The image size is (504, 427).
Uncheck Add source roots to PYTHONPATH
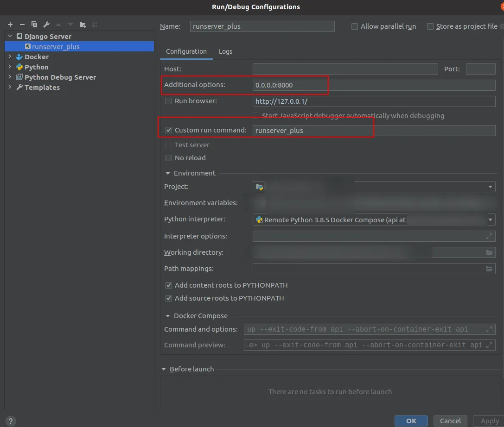point(168,298)
